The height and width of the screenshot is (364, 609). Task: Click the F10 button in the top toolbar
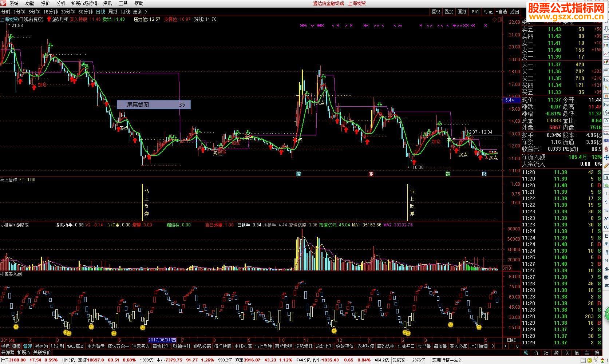click(x=475, y=12)
